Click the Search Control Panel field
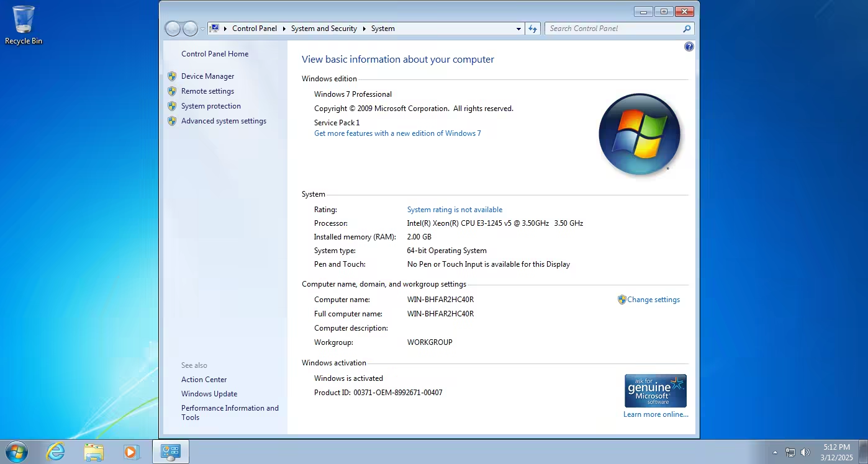 click(613, 29)
